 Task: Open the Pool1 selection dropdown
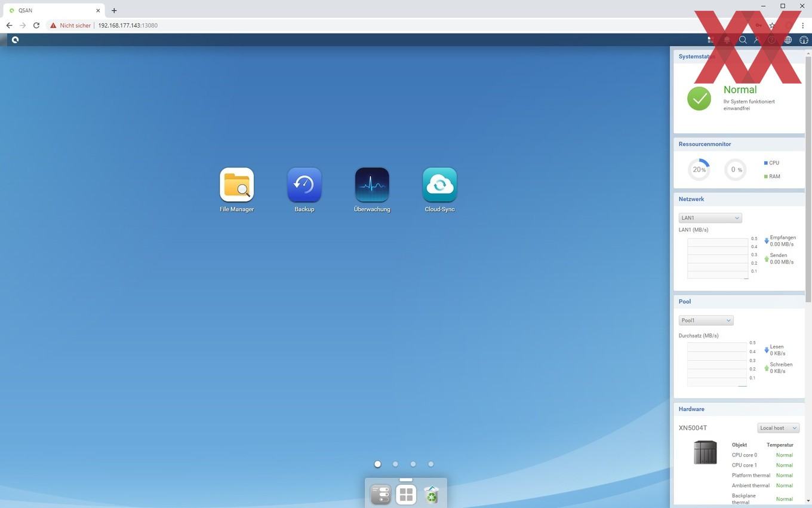click(706, 320)
